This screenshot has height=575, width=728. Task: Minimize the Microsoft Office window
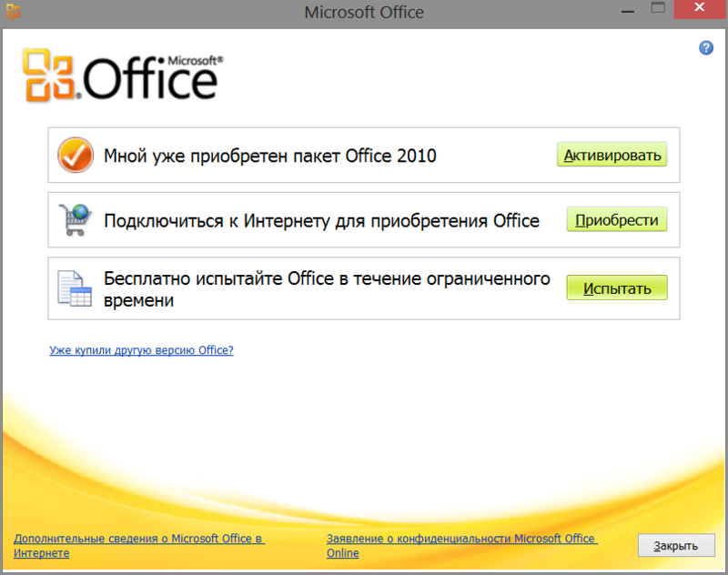(x=627, y=10)
